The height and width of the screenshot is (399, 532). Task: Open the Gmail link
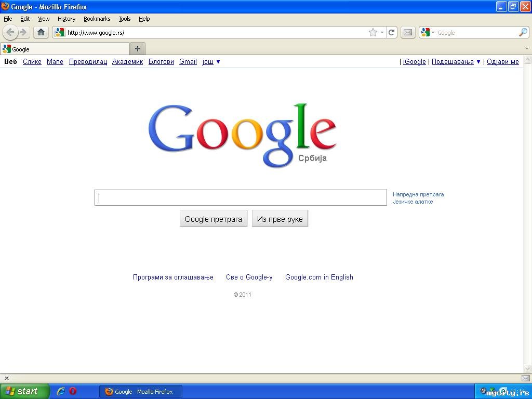point(188,61)
